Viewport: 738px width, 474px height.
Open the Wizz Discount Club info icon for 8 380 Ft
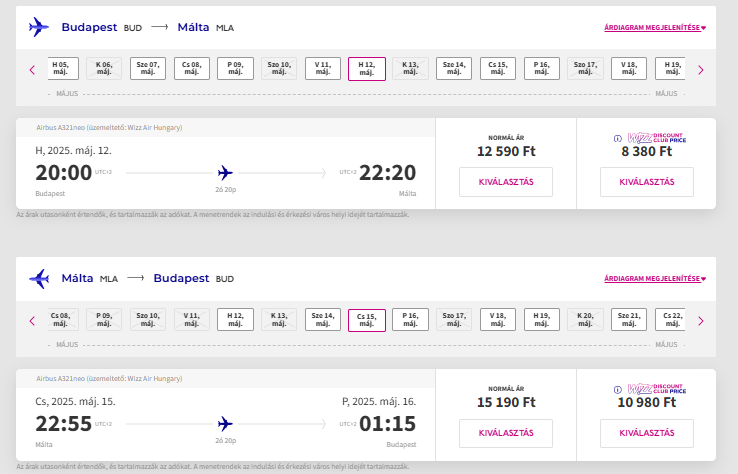[x=618, y=138]
